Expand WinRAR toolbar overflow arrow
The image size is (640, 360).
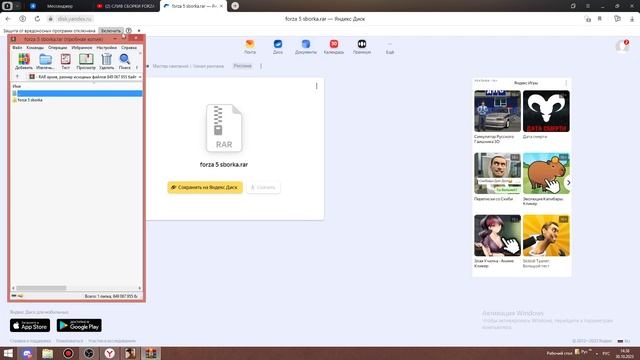(x=137, y=67)
